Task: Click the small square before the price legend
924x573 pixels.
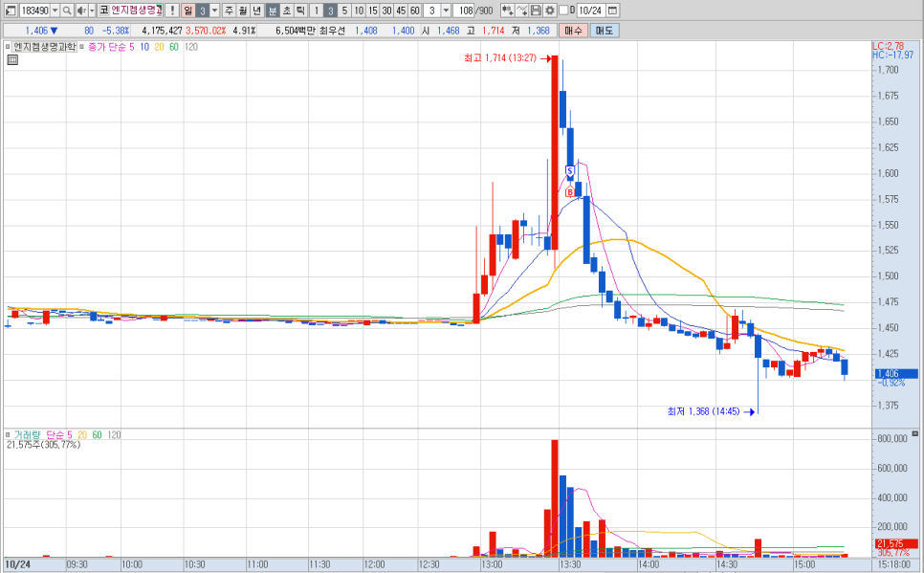Action: [x=7, y=47]
